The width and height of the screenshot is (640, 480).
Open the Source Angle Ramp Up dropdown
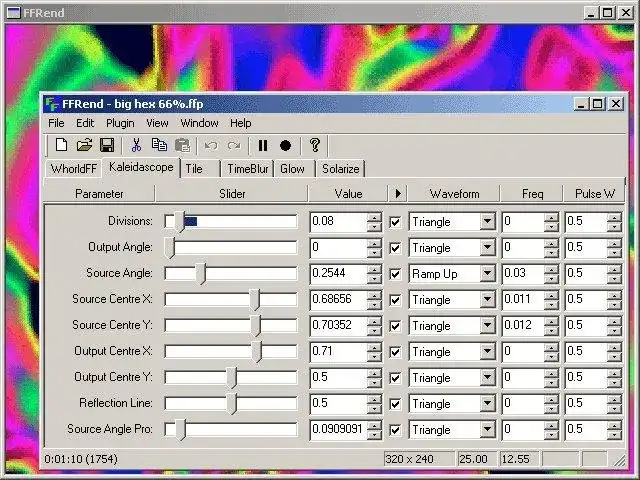(x=487, y=274)
